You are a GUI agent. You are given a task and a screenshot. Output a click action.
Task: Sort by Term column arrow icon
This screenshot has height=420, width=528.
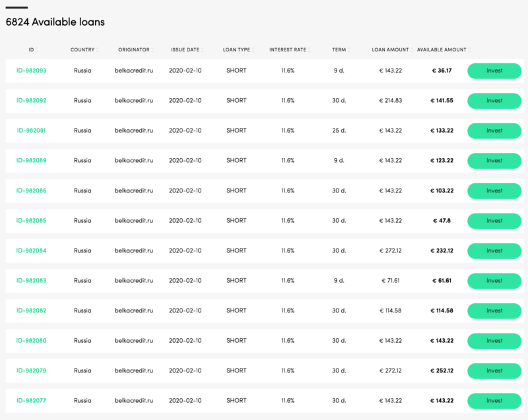coord(349,49)
